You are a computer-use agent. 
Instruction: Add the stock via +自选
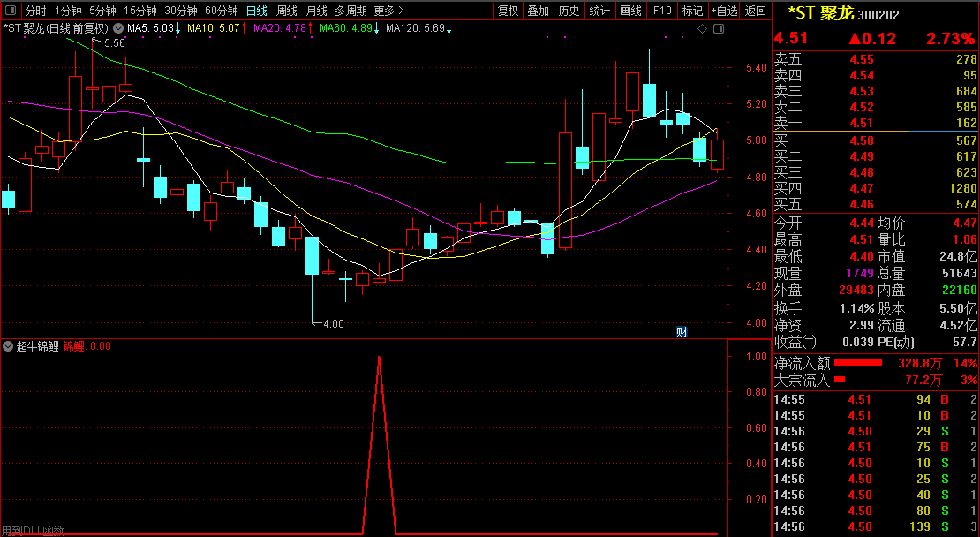pyautogui.click(x=724, y=11)
